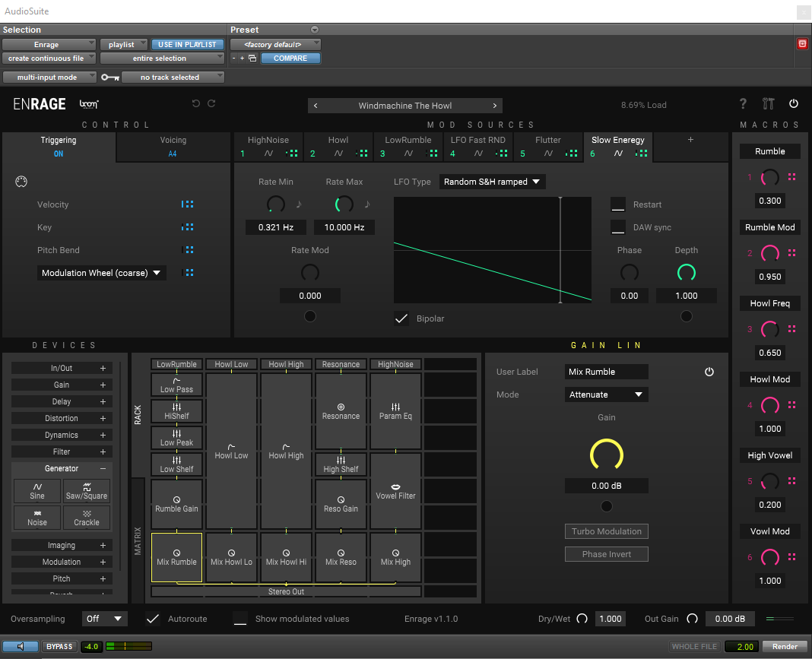
Task: Click the Turbo Modulation button
Action: (606, 531)
